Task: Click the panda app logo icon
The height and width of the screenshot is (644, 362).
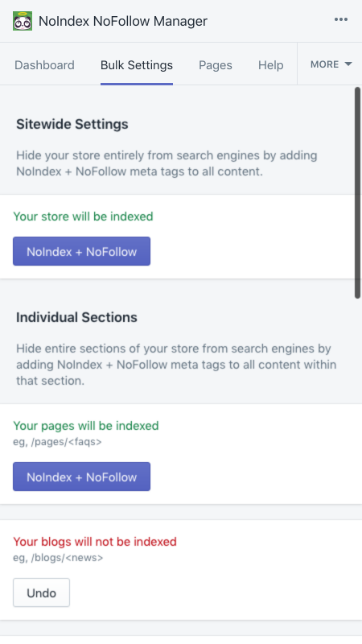Action: coord(23,21)
